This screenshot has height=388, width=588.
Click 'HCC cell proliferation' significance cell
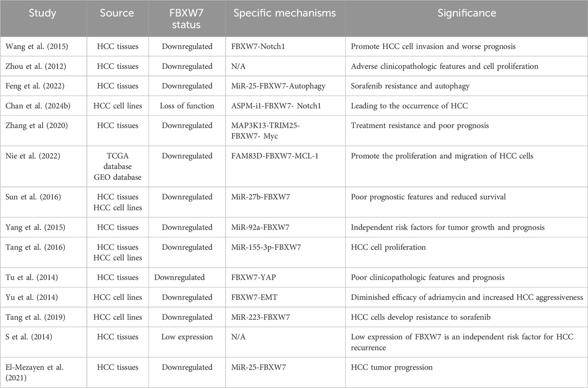pos(388,247)
